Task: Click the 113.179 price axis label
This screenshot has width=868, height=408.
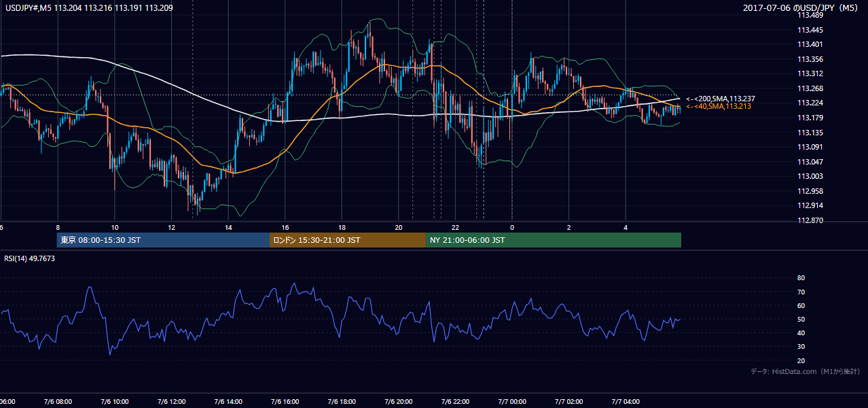Action: [x=810, y=118]
